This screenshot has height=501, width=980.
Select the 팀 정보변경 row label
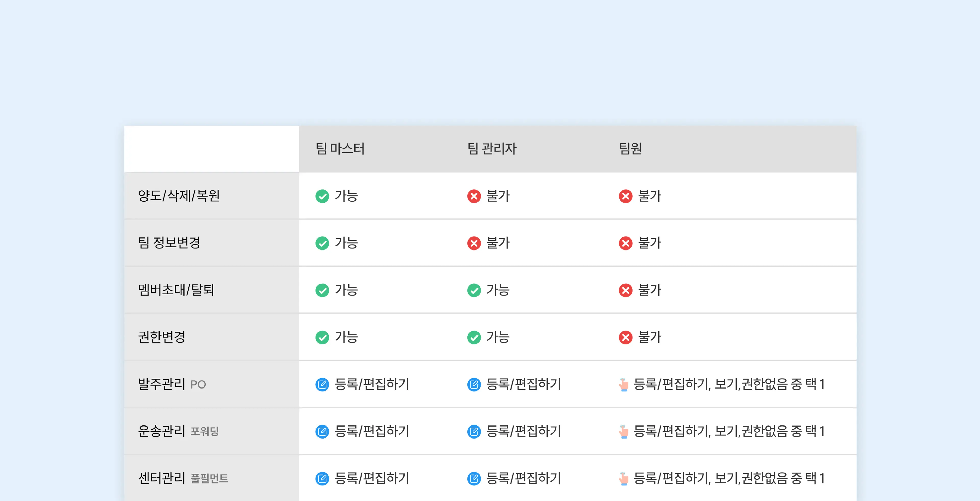click(169, 243)
